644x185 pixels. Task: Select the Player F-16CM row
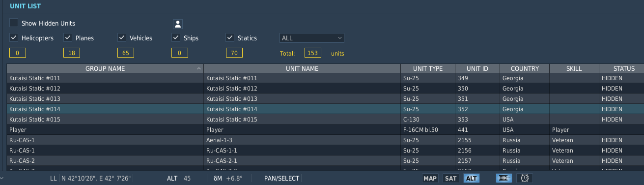pyautogui.click(x=325, y=130)
